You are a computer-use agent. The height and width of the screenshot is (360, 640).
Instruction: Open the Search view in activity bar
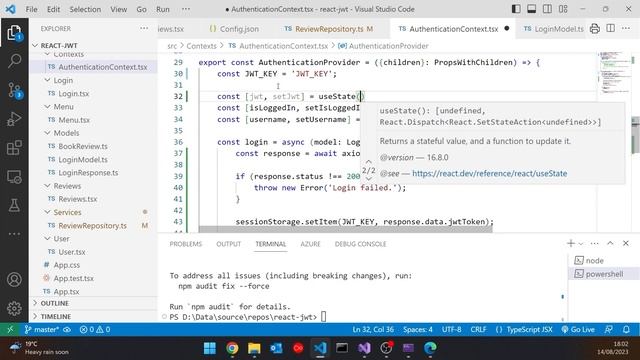14,61
